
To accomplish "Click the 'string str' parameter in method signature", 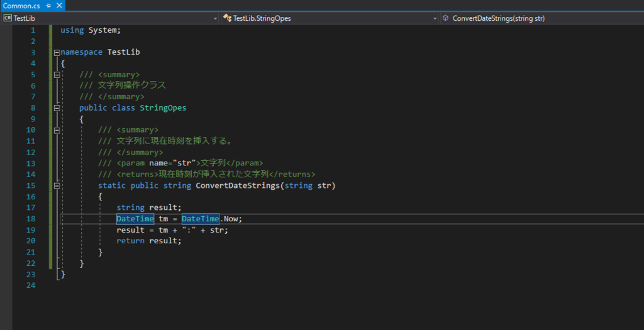I will pos(308,185).
